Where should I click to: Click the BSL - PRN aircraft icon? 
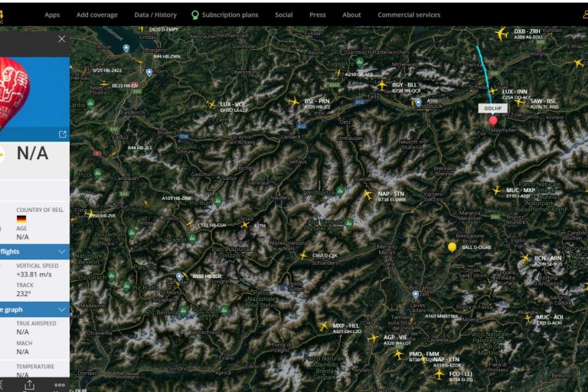[293, 101]
